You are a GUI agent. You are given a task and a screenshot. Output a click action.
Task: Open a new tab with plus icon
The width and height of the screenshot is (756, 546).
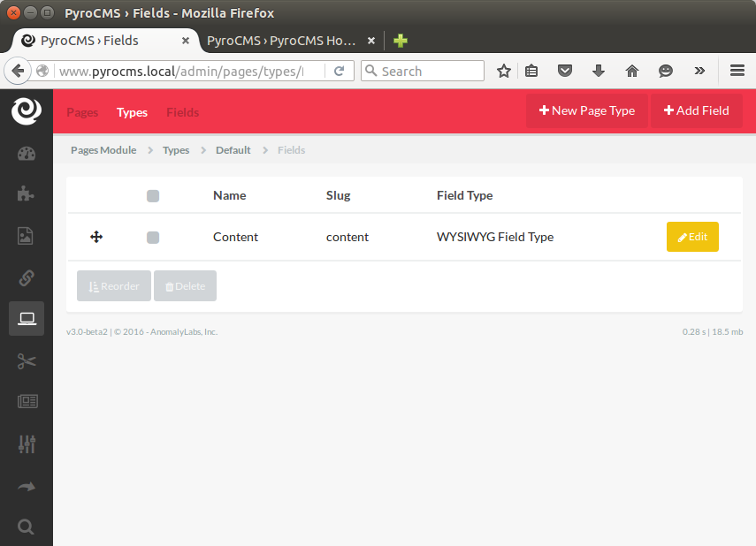[x=401, y=41]
